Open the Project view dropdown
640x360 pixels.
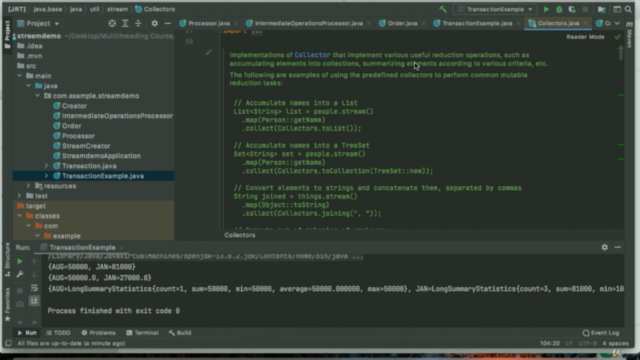click(38, 23)
